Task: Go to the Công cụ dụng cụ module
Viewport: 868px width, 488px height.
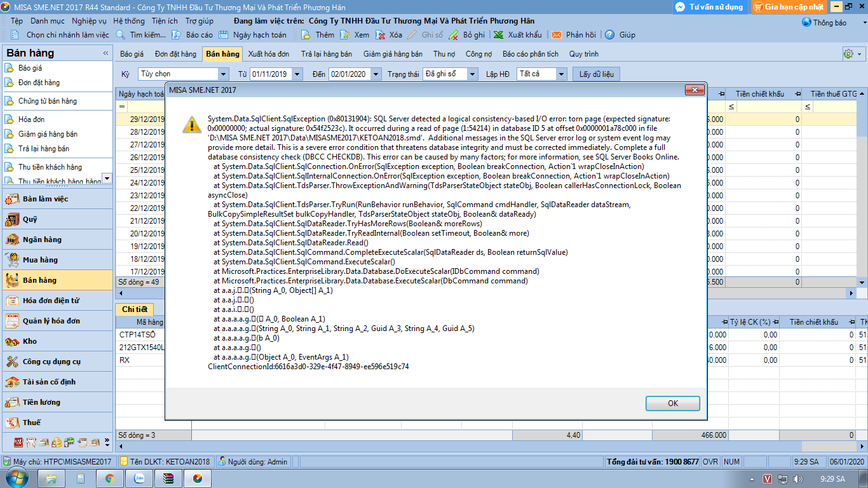Action: coord(58,362)
